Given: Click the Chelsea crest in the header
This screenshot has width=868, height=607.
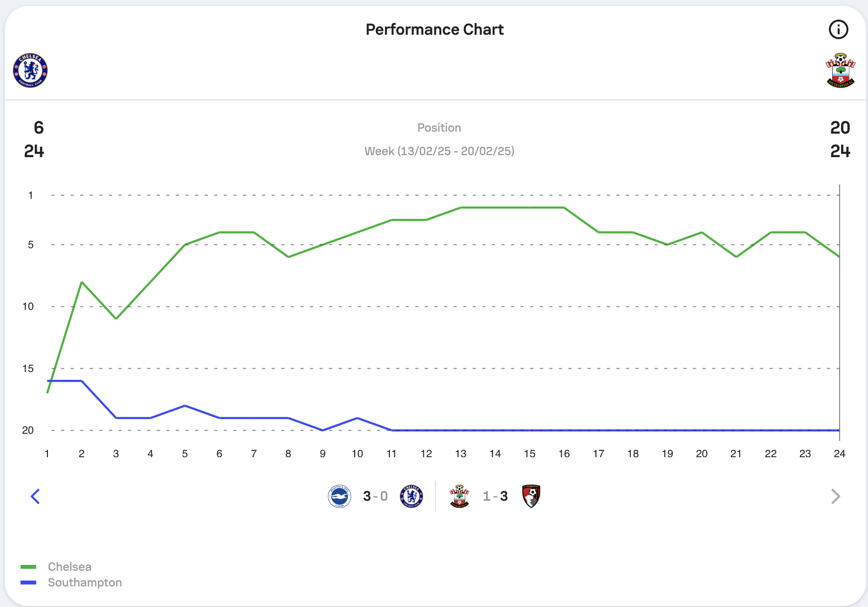Looking at the screenshot, I should click(x=30, y=70).
